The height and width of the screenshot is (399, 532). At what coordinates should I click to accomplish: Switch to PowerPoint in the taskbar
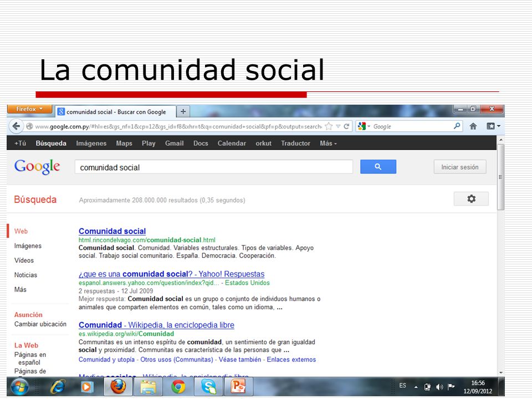(x=238, y=387)
